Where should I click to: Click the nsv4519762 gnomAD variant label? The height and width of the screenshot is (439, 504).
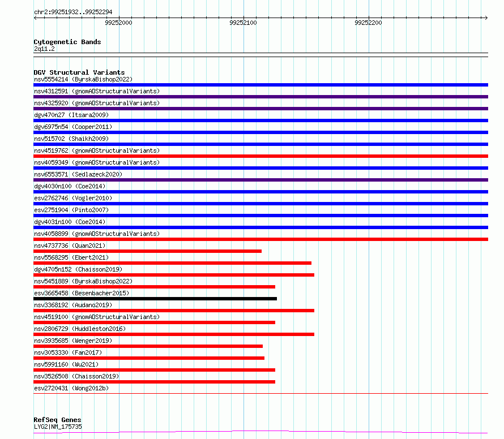pos(97,150)
